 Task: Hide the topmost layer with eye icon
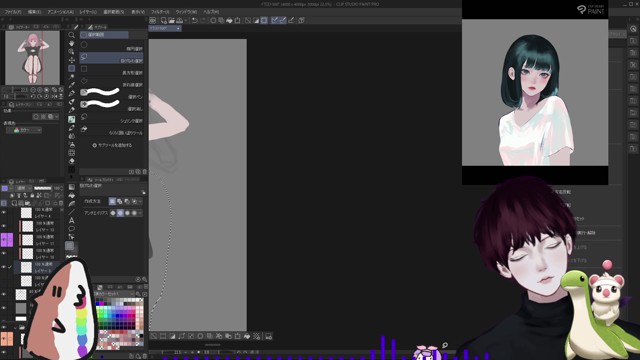coord(4,213)
